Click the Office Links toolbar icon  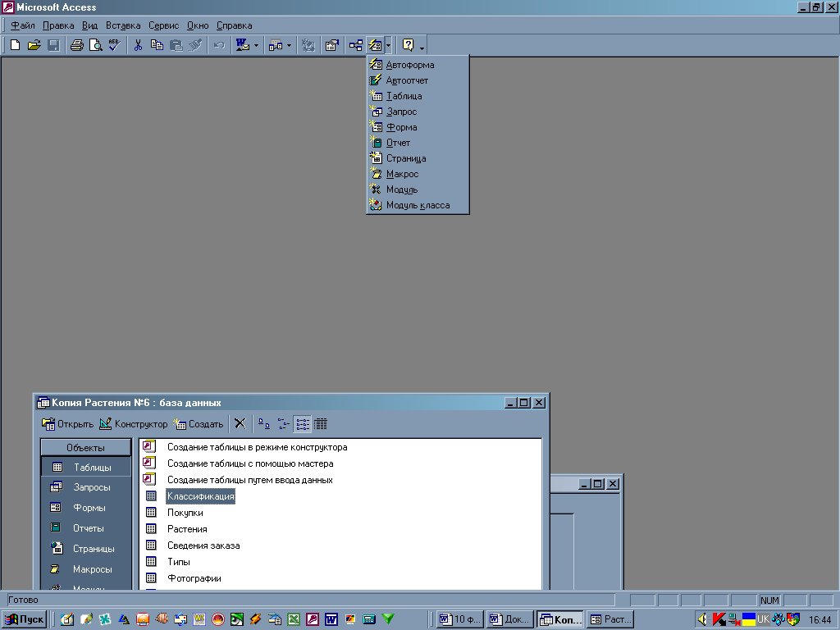243,45
